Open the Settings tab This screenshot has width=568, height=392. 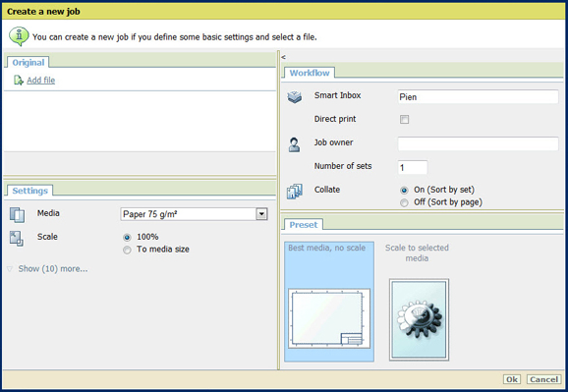(x=29, y=191)
